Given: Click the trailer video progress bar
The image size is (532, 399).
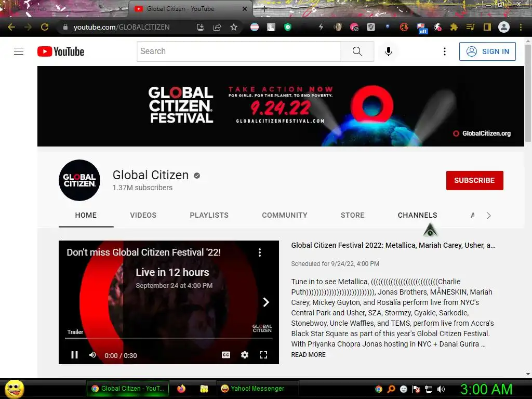Looking at the screenshot, I should point(169,338).
